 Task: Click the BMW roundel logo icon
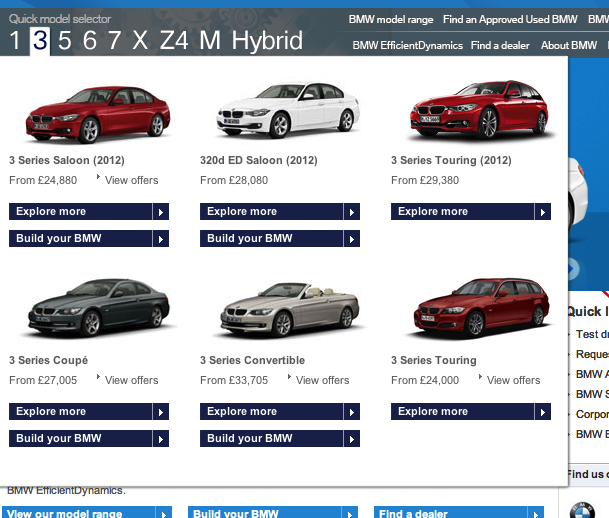[x=582, y=510]
